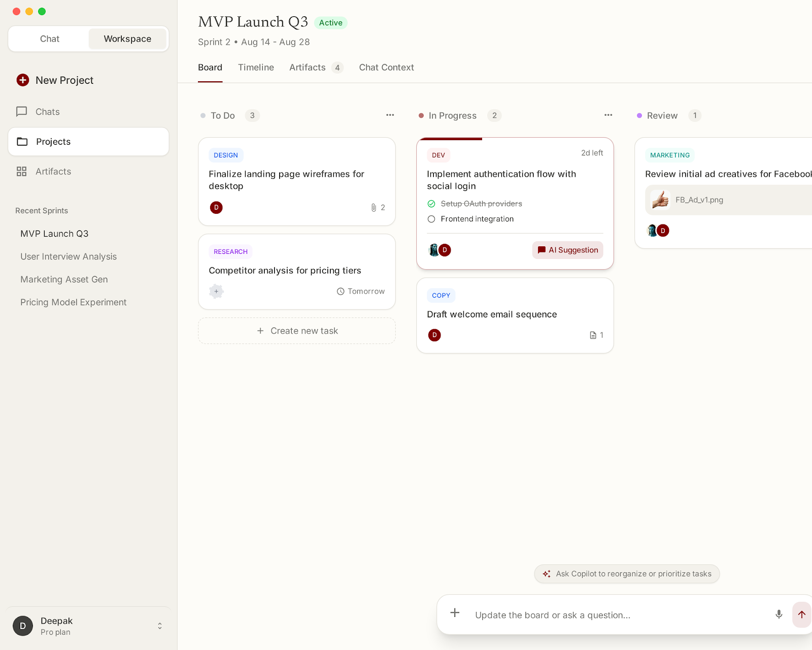The image size is (812, 650).
Task: Click the New Project plus icon
Action: tap(23, 80)
